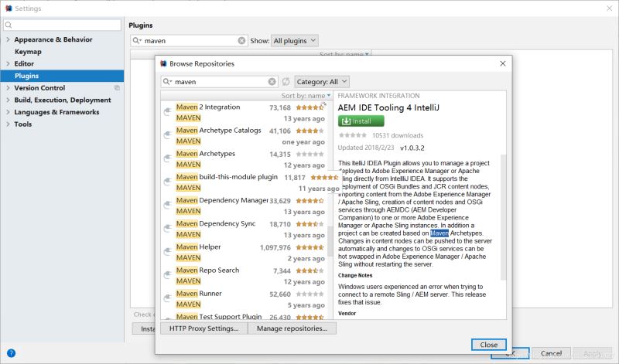Image resolution: width=619 pixels, height=364 pixels.
Task: Click the plugin icon beside Maven Repo Search
Action: click(x=168, y=274)
